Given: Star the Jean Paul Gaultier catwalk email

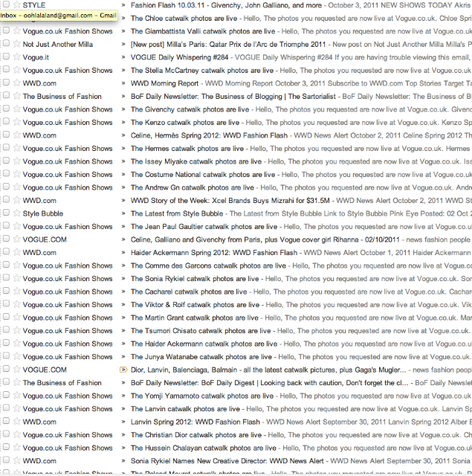Looking at the screenshot, I should [x=17, y=226].
